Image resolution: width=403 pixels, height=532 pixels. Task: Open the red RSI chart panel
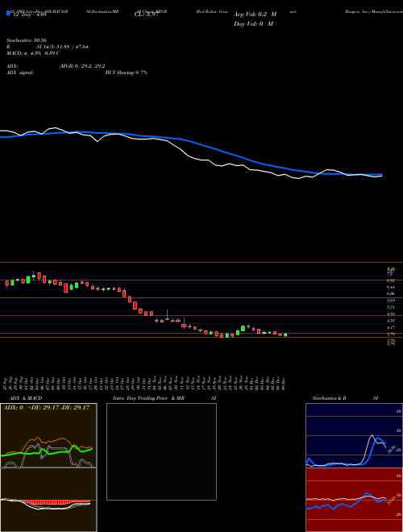[354, 500]
